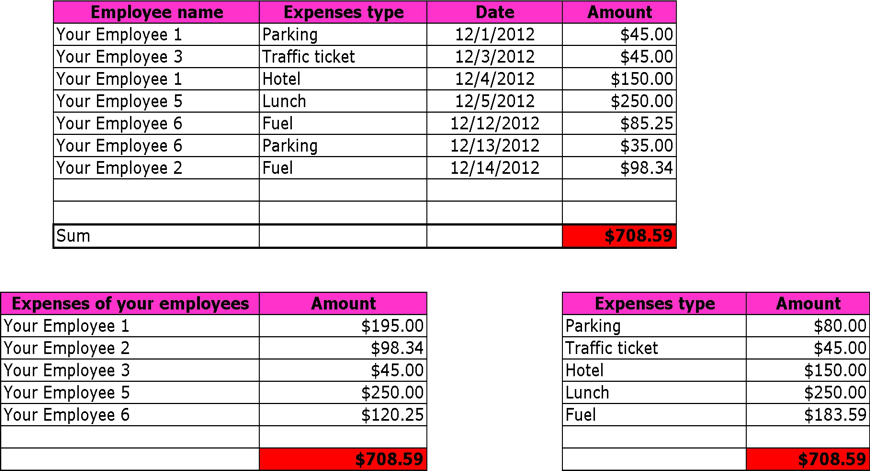Click the $120.25 amount cell

pyautogui.click(x=343, y=415)
